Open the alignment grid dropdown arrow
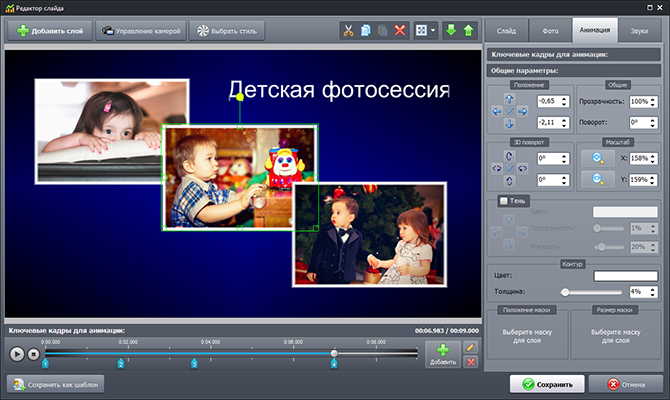The image size is (670, 400). (432, 31)
